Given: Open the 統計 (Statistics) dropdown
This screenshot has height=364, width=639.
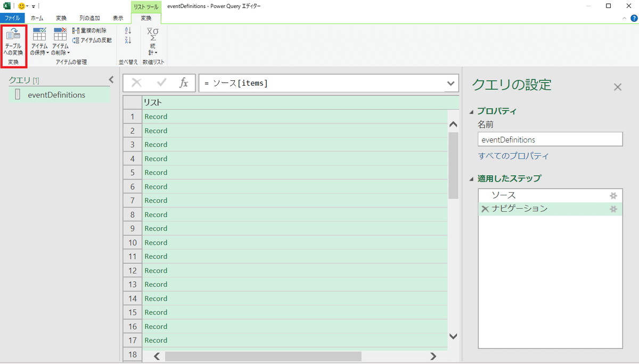Looking at the screenshot, I should (x=153, y=43).
